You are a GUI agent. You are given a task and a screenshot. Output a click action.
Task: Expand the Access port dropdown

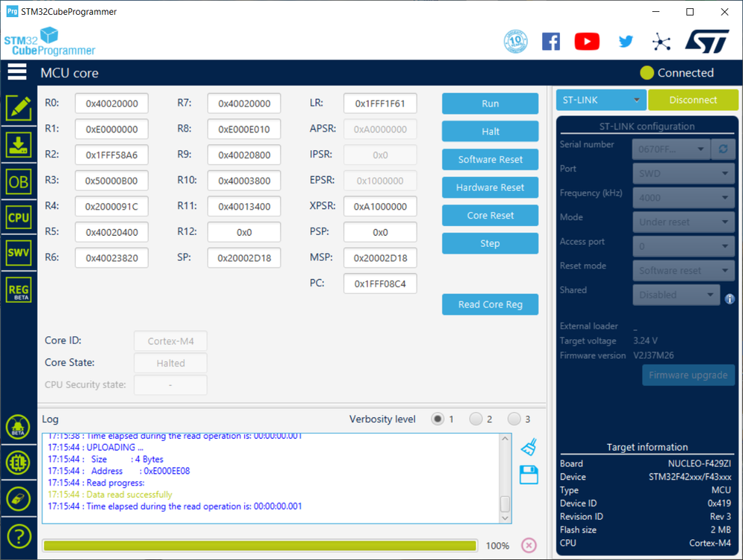click(684, 246)
